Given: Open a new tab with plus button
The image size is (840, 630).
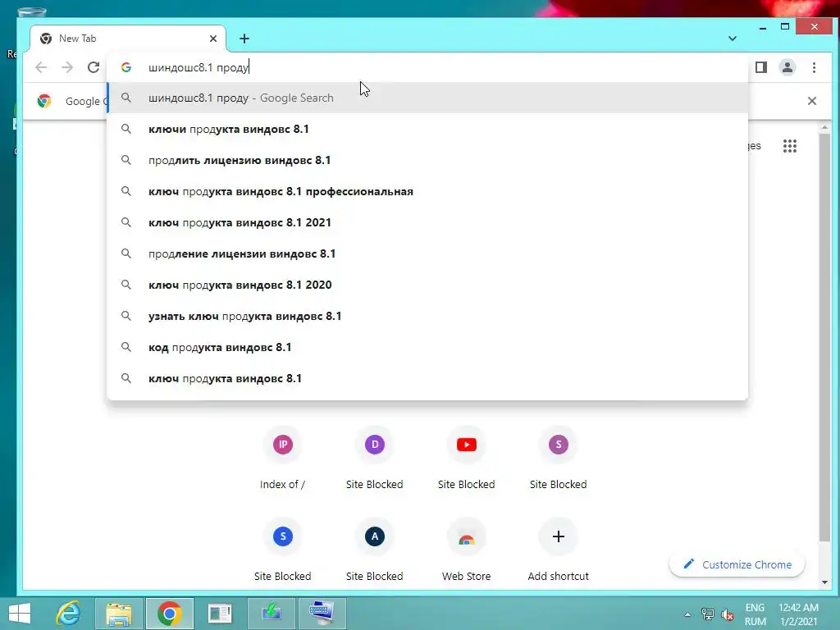Looking at the screenshot, I should pos(244,39).
